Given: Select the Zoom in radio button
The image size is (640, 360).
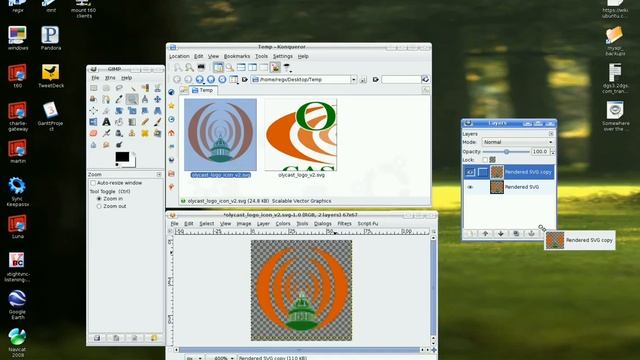Looking at the screenshot, I should 99,198.
